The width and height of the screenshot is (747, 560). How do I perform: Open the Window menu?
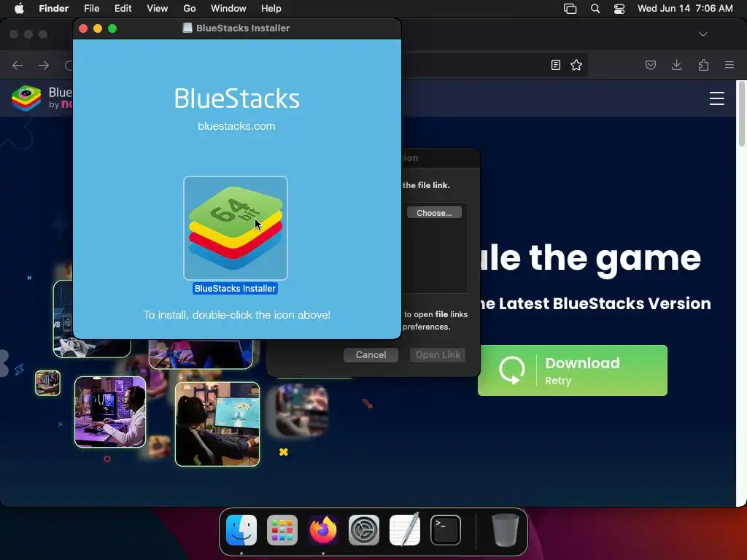(228, 9)
